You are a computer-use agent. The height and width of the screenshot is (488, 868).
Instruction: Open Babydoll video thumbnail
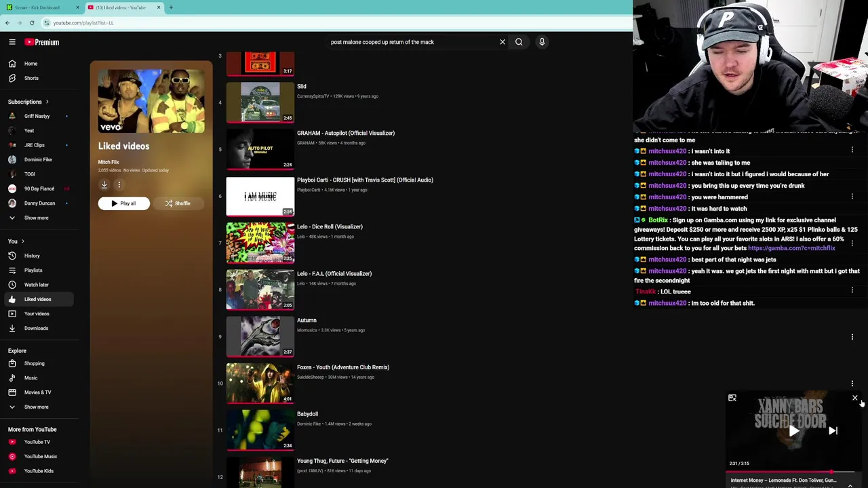point(260,430)
